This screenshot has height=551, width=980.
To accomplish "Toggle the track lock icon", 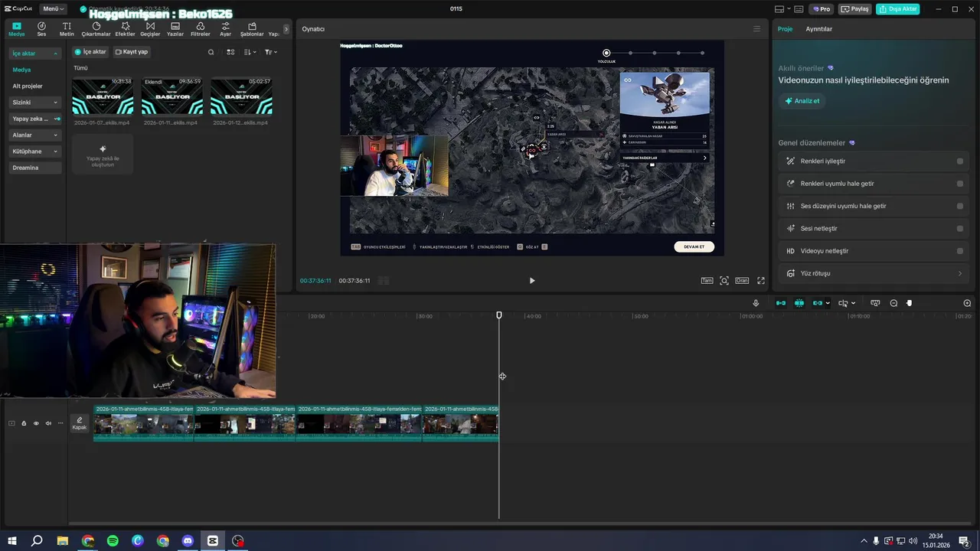I will pyautogui.click(x=24, y=423).
